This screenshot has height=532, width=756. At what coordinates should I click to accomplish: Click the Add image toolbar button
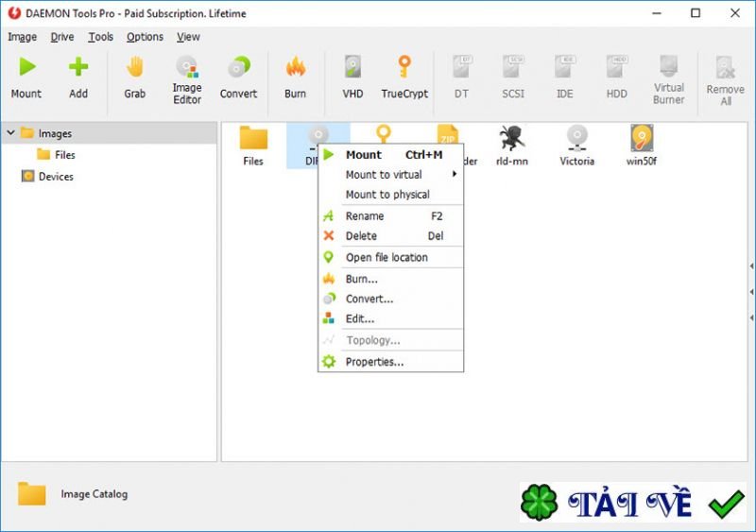(78, 78)
